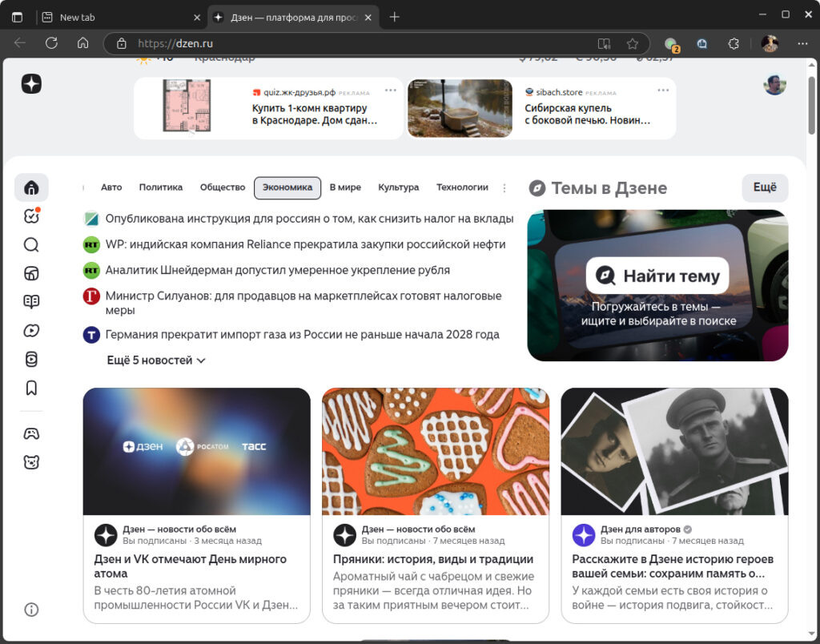Open the saved bookmark icon in sidebar
Viewport: 820px width, 644px height.
pos(31,388)
